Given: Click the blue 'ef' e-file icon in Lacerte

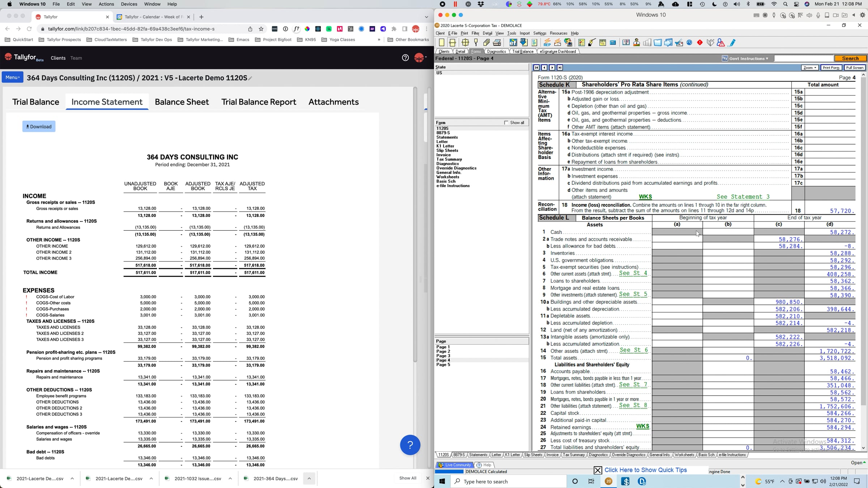Looking at the screenshot, I should (513, 43).
